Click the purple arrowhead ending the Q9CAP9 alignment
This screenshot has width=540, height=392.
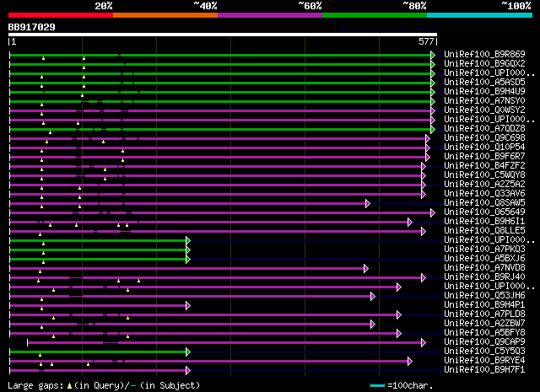click(x=424, y=343)
